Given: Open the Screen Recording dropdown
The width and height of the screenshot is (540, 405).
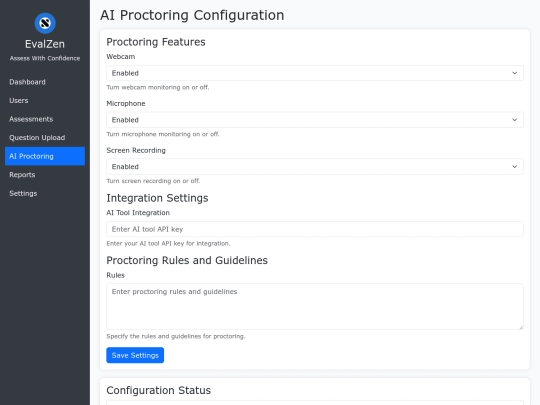Looking at the screenshot, I should click(314, 167).
